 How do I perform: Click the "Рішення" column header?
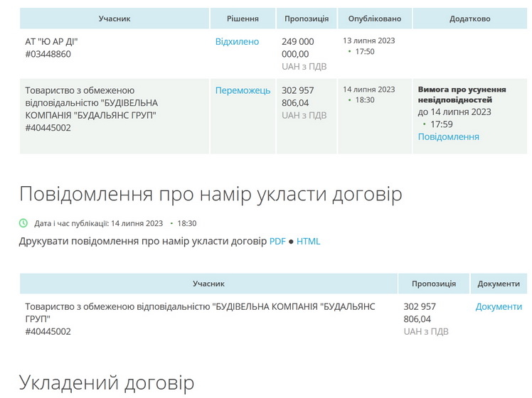243,18
